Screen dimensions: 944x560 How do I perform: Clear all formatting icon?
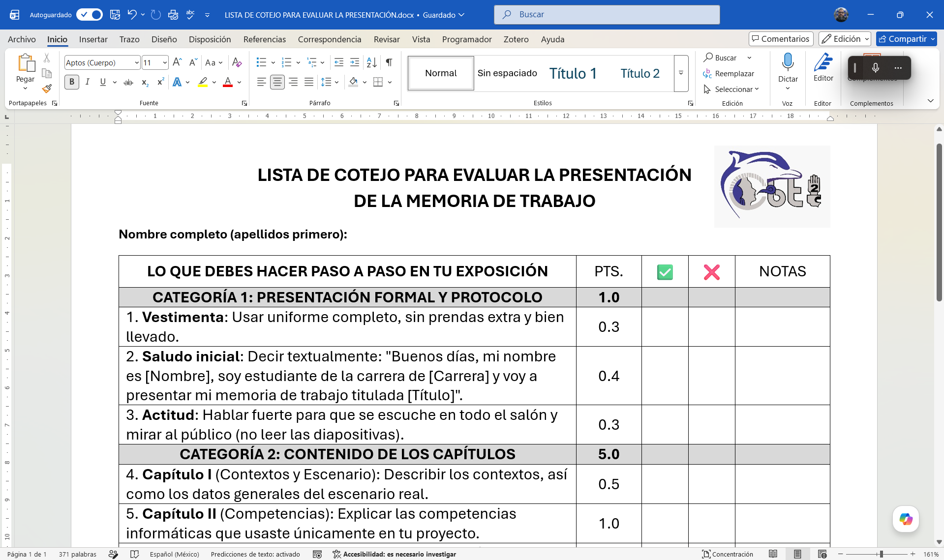point(237,62)
